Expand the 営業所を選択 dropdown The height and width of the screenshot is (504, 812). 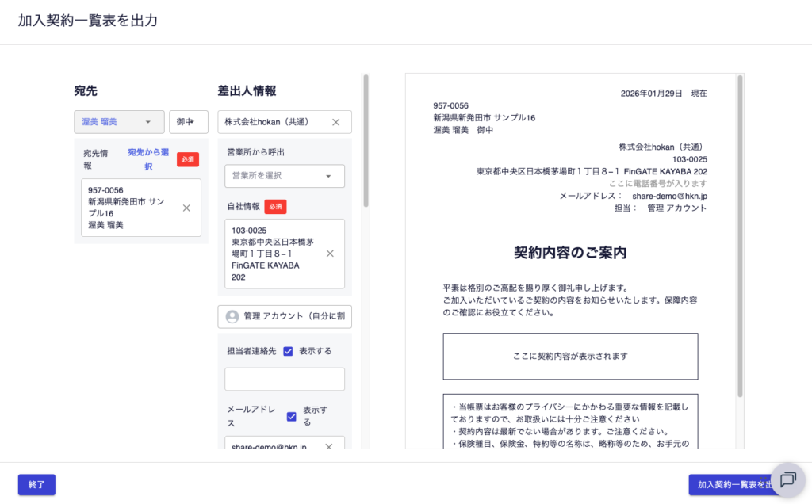[x=284, y=176]
